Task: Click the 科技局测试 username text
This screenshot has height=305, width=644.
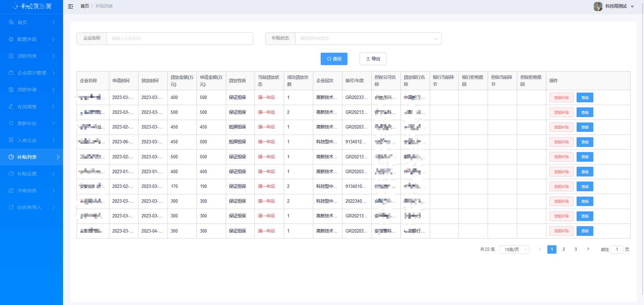Action: (x=616, y=6)
